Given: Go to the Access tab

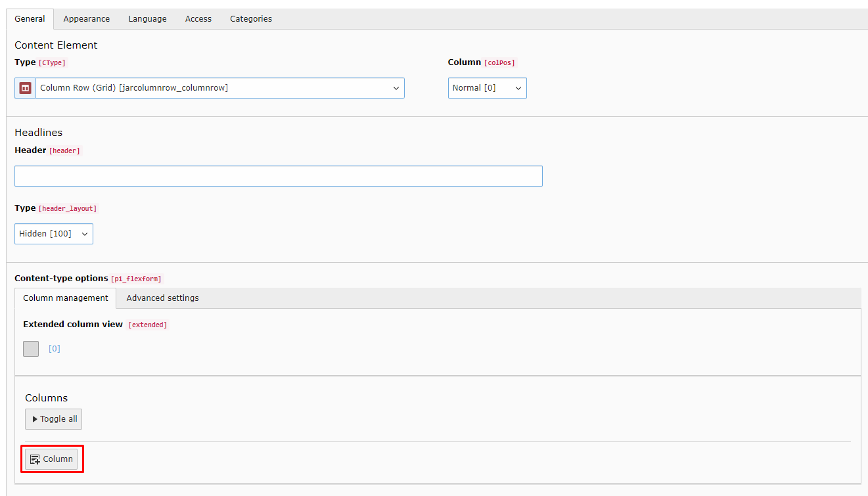Looking at the screenshot, I should point(198,19).
